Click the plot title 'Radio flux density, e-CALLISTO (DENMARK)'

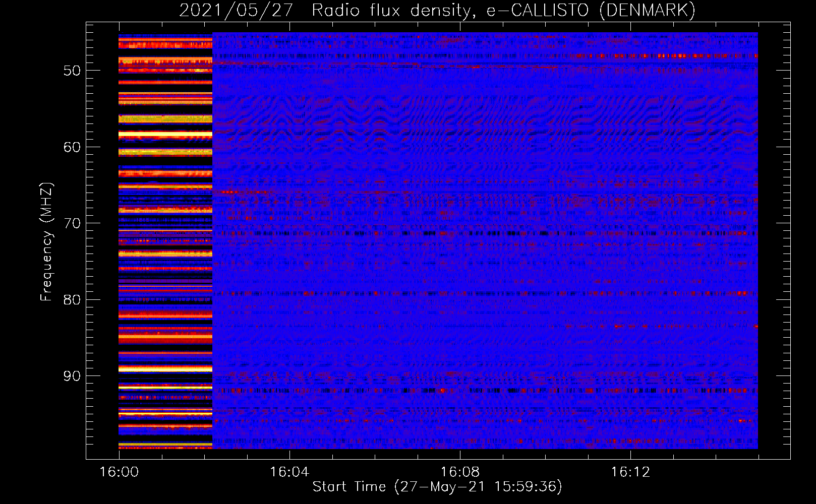click(503, 11)
